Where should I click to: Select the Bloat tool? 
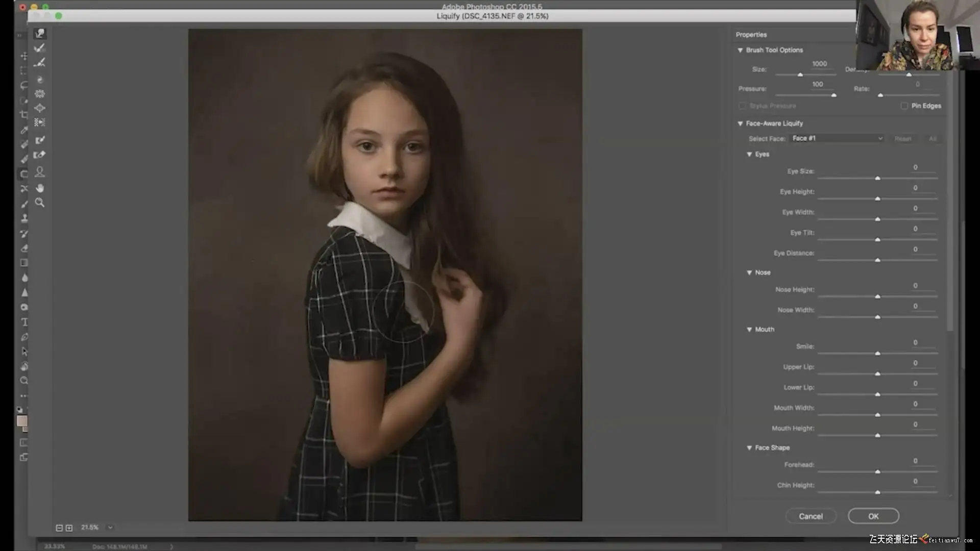coord(40,108)
